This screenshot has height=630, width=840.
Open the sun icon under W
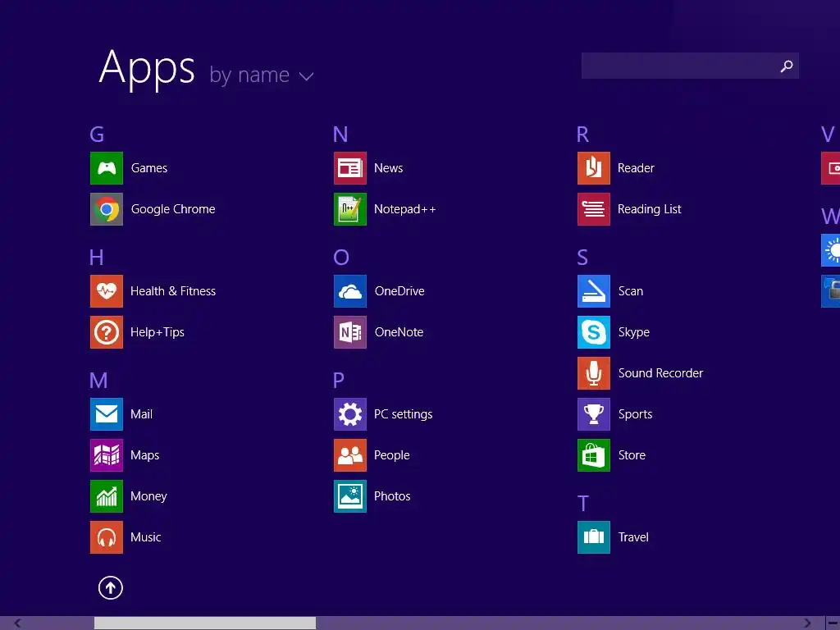click(x=830, y=250)
